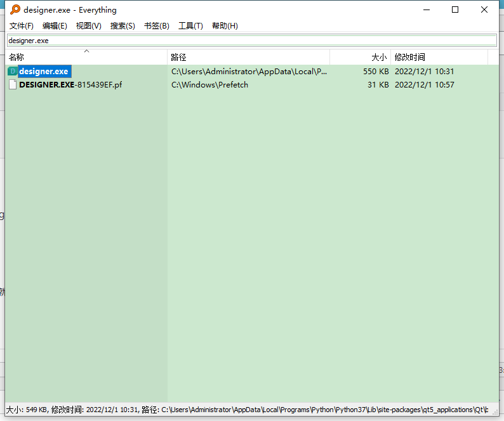
Task: Open the 视图(V) menu
Action: tap(88, 26)
